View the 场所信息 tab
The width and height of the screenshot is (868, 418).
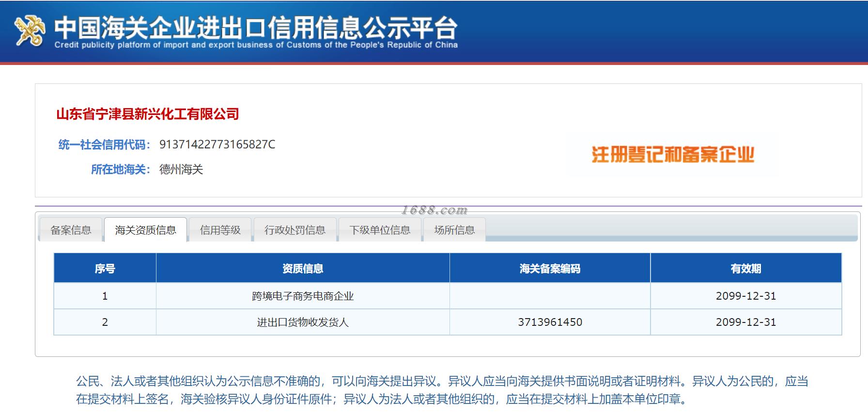pos(454,230)
